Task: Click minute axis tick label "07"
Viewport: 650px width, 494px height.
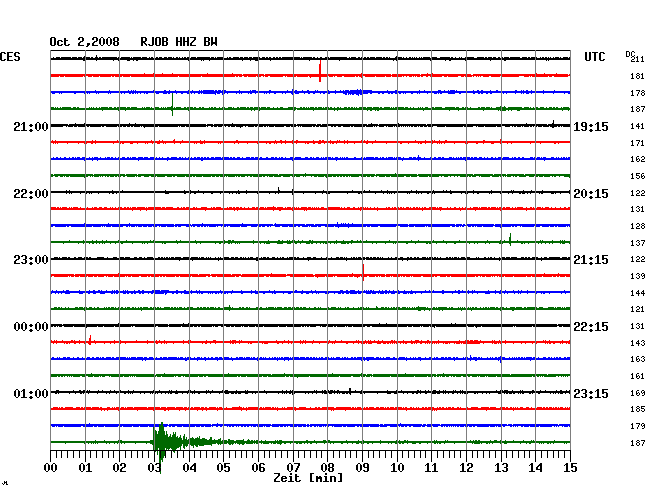Action: point(293,468)
